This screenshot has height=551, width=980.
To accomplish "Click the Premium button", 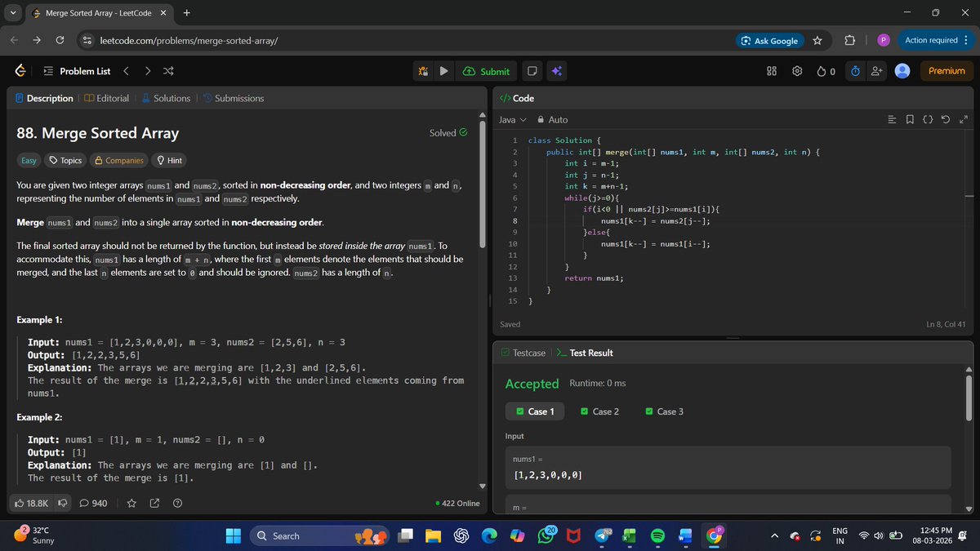I will coord(947,71).
